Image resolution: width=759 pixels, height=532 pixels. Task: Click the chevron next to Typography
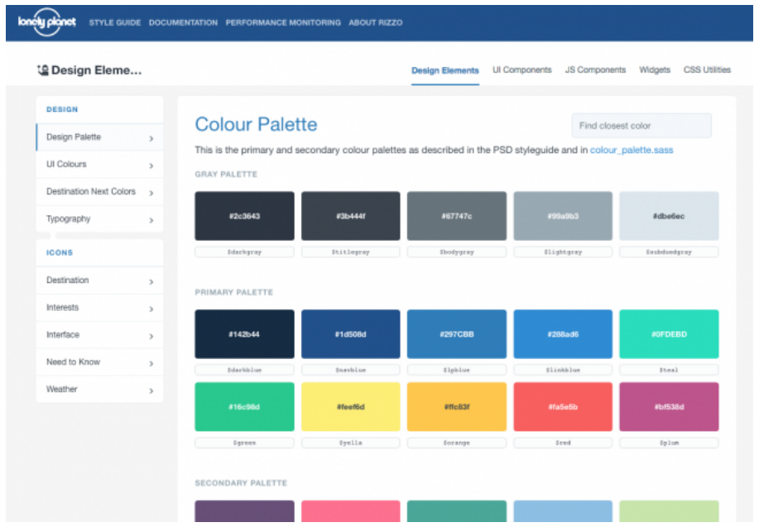coord(151,220)
